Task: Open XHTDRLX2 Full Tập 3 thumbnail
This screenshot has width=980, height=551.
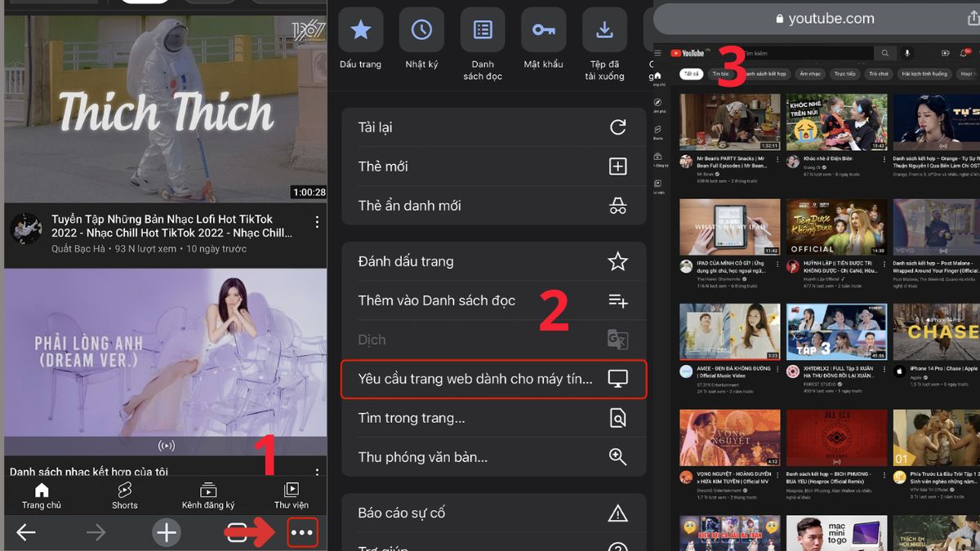Action: pos(836,332)
